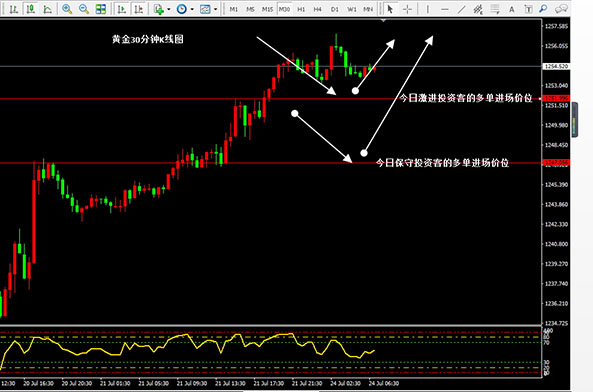Image resolution: width=593 pixels, height=392 pixels.
Task: Expand the templates dropdown arrow
Action: pos(215,9)
